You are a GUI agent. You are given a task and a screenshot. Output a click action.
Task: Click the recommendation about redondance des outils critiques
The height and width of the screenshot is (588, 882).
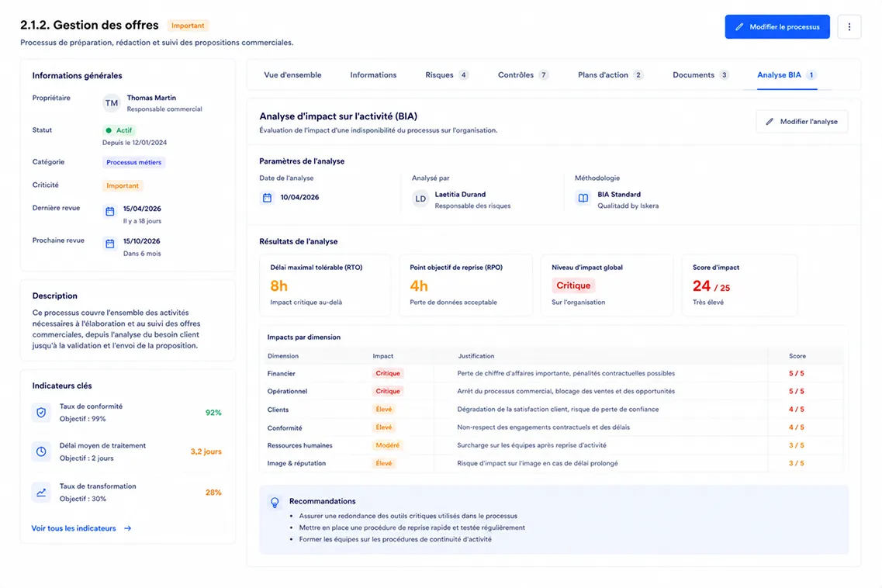[x=408, y=515]
